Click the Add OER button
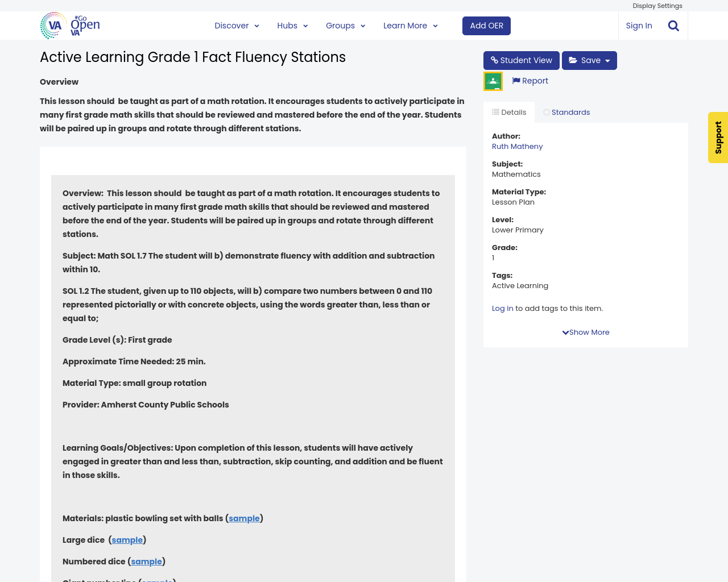728x582 pixels. click(486, 25)
